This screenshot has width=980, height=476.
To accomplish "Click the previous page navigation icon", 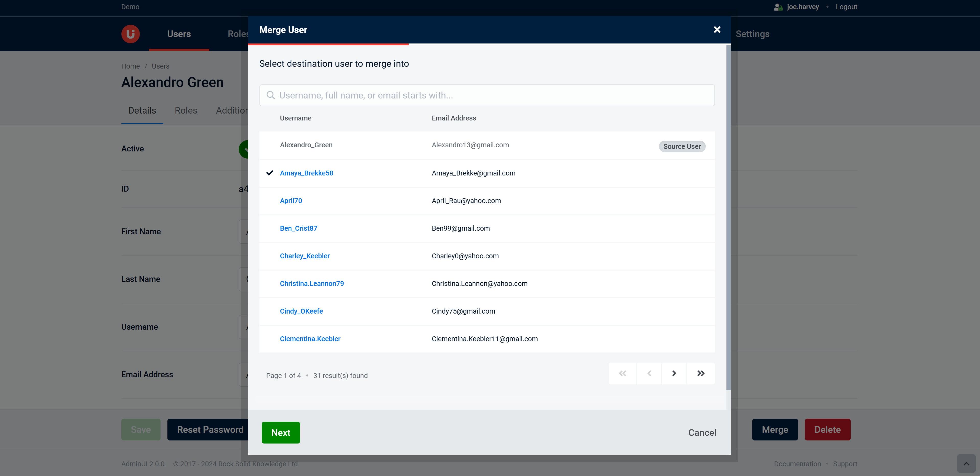I will click(x=649, y=373).
